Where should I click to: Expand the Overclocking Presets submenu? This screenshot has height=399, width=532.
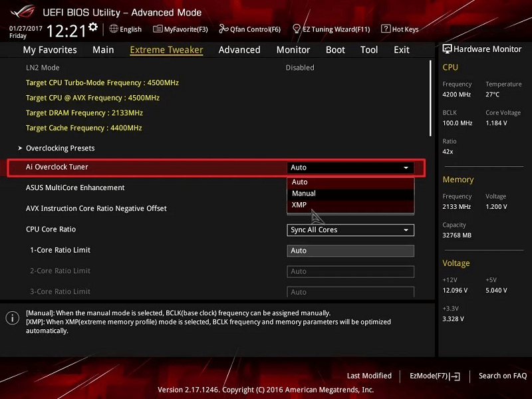[x=60, y=148]
